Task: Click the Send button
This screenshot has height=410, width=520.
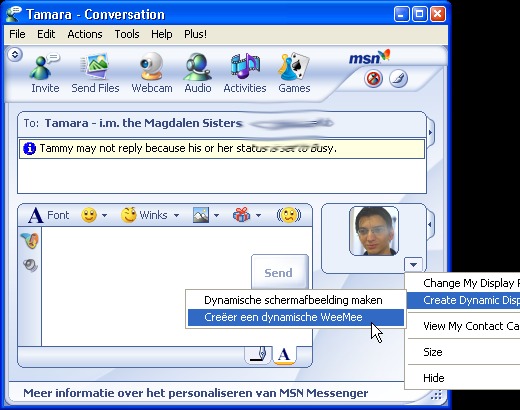Action: [279, 273]
